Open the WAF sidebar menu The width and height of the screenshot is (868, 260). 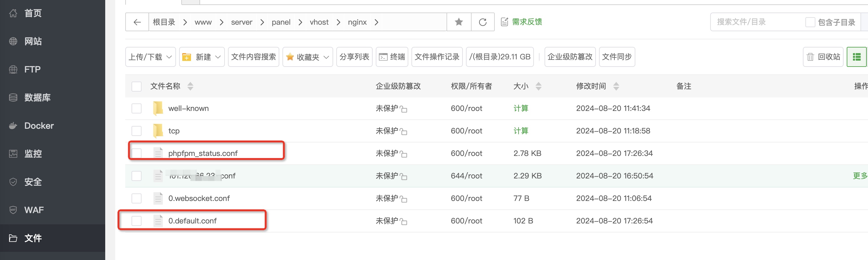coord(34,210)
